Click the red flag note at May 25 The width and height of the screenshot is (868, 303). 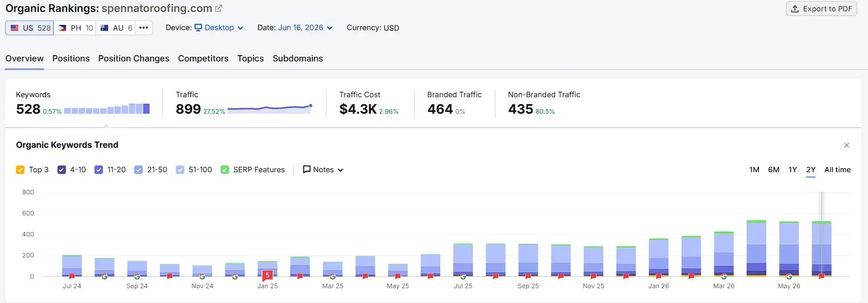coord(398,276)
